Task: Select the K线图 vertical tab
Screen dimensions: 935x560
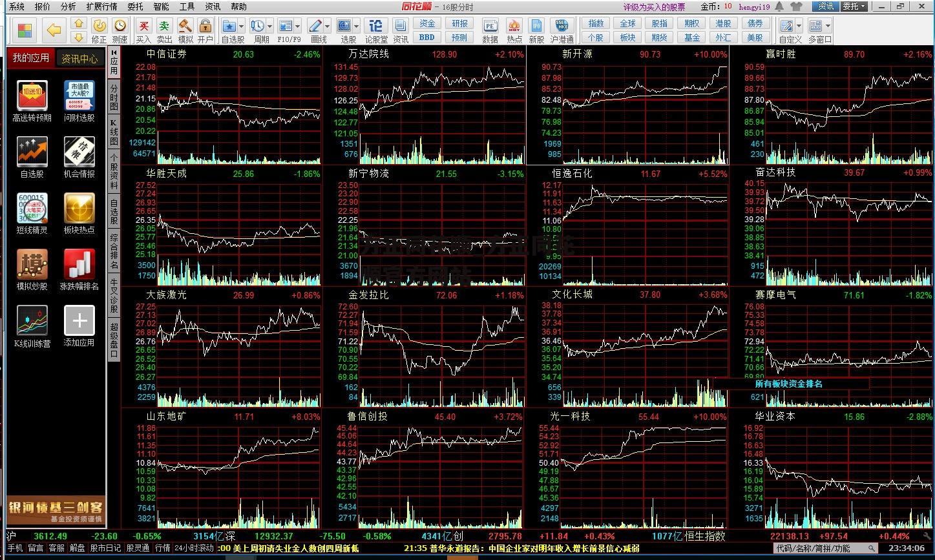Action: point(114,132)
